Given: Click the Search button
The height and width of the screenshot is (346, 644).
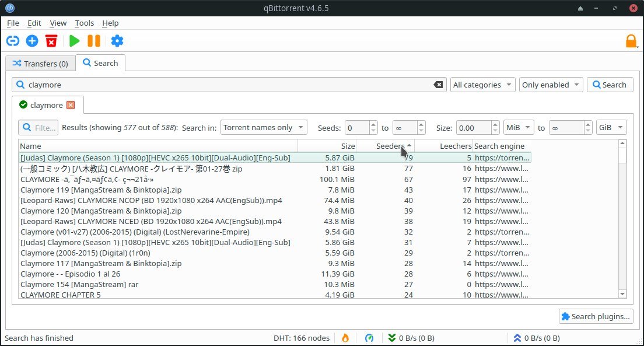Looking at the screenshot, I should pyautogui.click(x=610, y=85).
